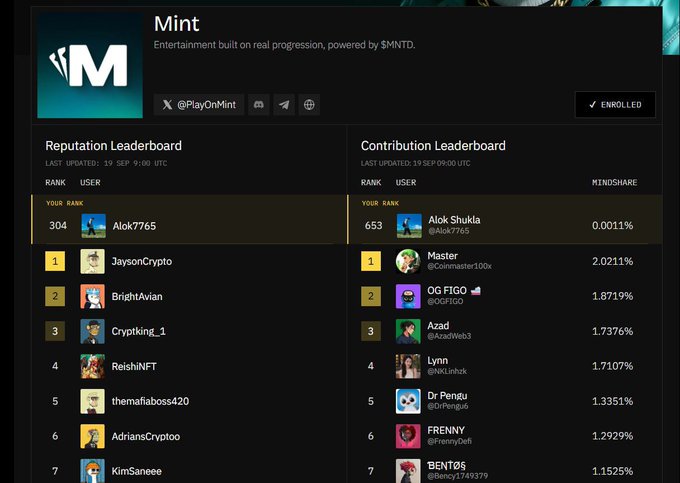The image size is (680, 483).
Task: Click Master's 2.0211% mindshare value
Action: [x=612, y=261]
